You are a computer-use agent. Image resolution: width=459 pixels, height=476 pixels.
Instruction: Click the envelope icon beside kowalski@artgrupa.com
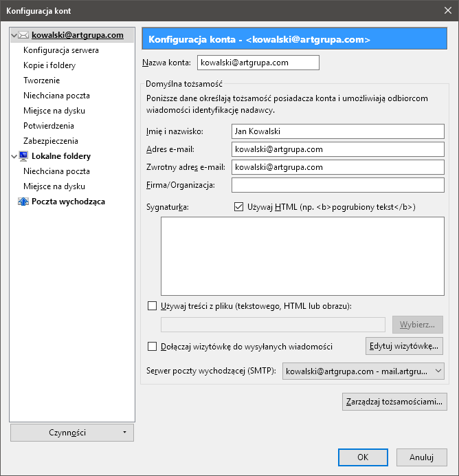coord(23,35)
